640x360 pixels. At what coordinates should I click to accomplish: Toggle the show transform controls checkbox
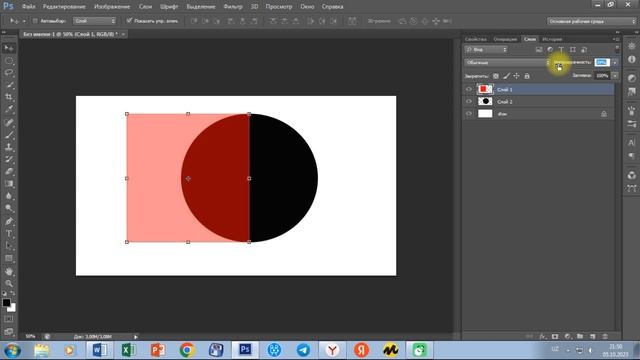click(x=129, y=20)
